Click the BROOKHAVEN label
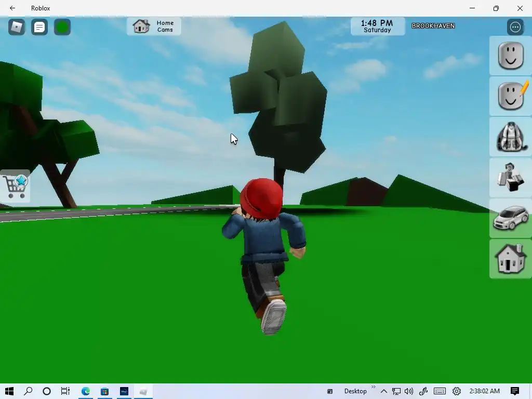Viewport: 532px width, 399px height. point(433,26)
